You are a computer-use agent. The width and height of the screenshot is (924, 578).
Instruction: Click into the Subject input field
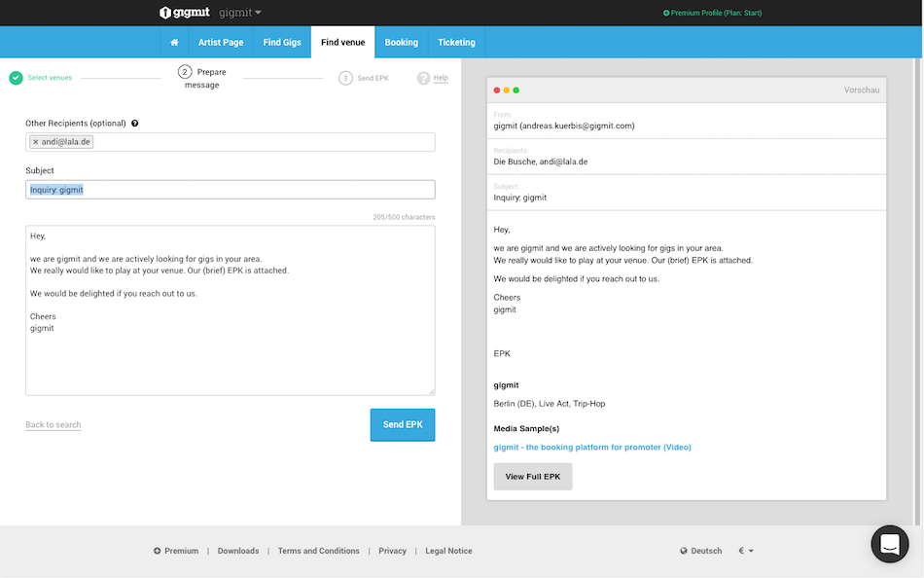click(231, 190)
